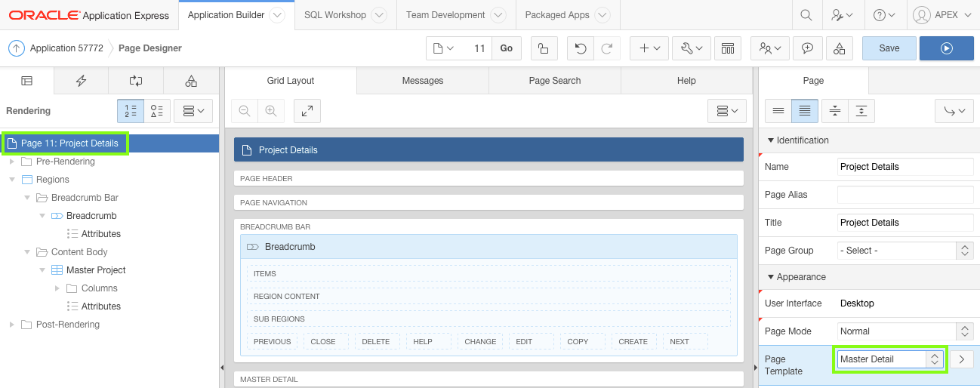Go to Page Template with arrow button
This screenshot has height=388, width=980.
click(961, 359)
